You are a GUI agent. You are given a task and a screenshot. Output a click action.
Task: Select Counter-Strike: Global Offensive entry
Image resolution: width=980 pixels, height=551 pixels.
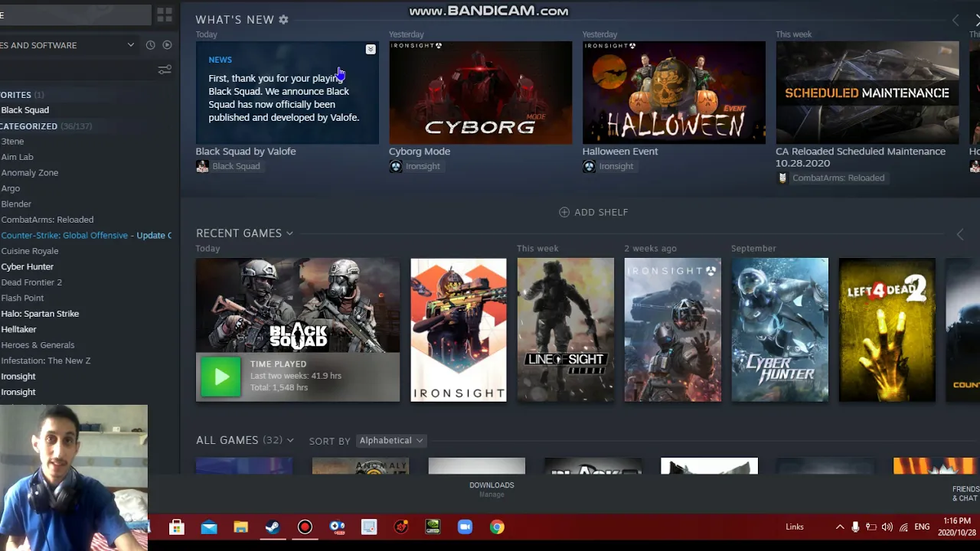coord(86,235)
